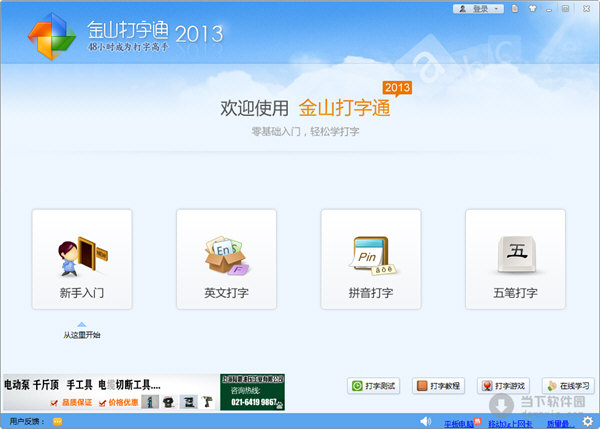The image size is (600, 429).
Task: Open the 新手入门 beginner module card
Action: [x=82, y=259]
